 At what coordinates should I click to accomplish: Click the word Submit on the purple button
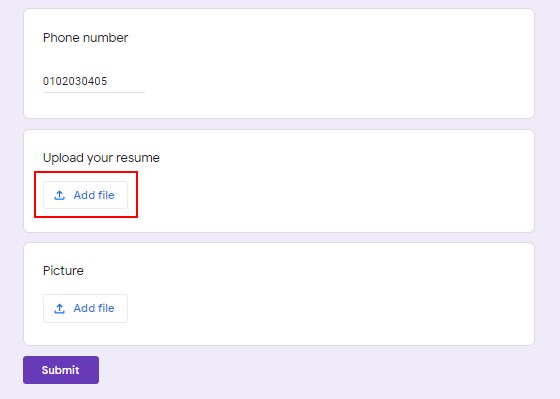(x=60, y=370)
